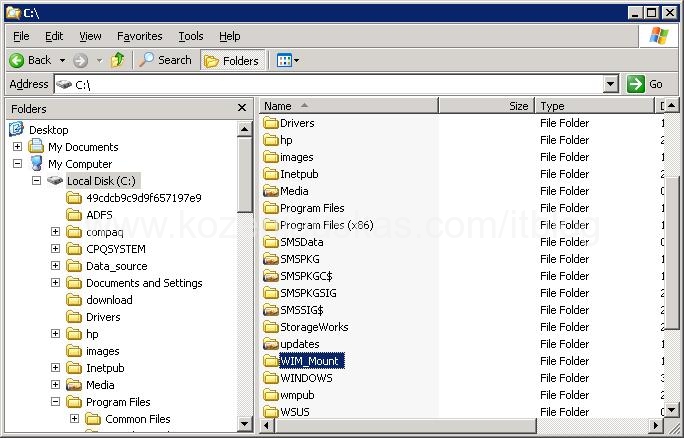Click the StorageWorks folder icon
Image resolution: width=684 pixels, height=438 pixels.
[x=271, y=327]
